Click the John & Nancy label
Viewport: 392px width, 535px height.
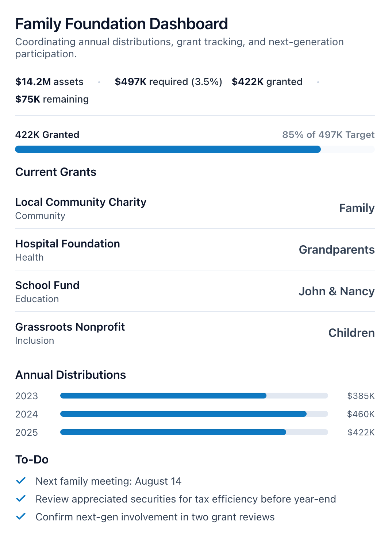point(336,291)
